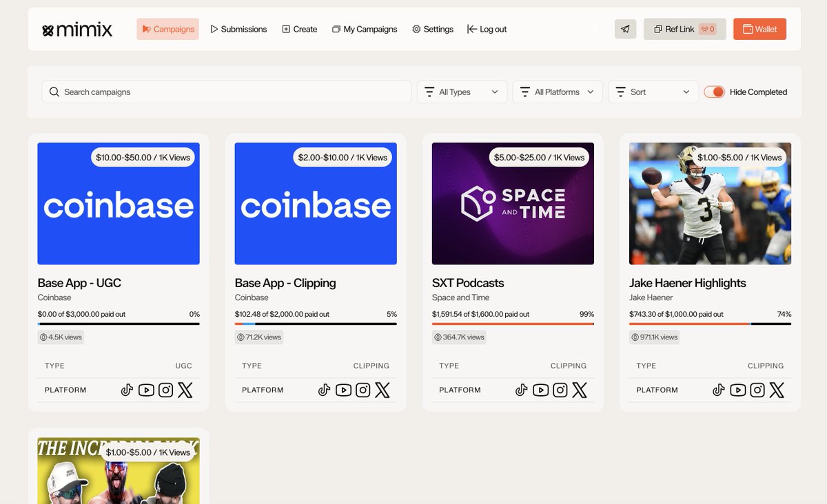
Task: Click the Jake Haener Highlights title
Action: (x=688, y=283)
